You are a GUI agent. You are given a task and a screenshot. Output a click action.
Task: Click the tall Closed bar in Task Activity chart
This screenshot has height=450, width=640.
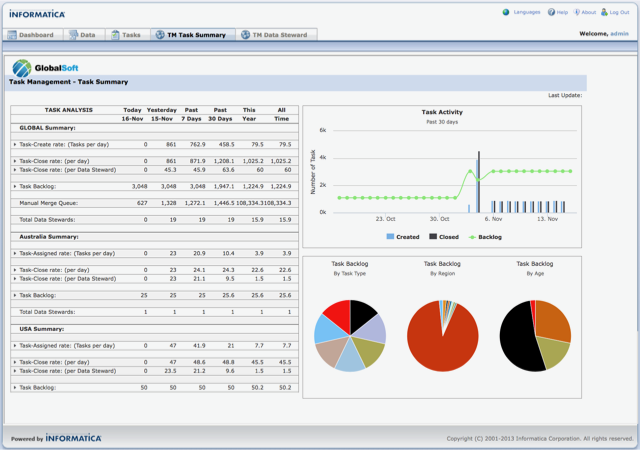point(479,182)
